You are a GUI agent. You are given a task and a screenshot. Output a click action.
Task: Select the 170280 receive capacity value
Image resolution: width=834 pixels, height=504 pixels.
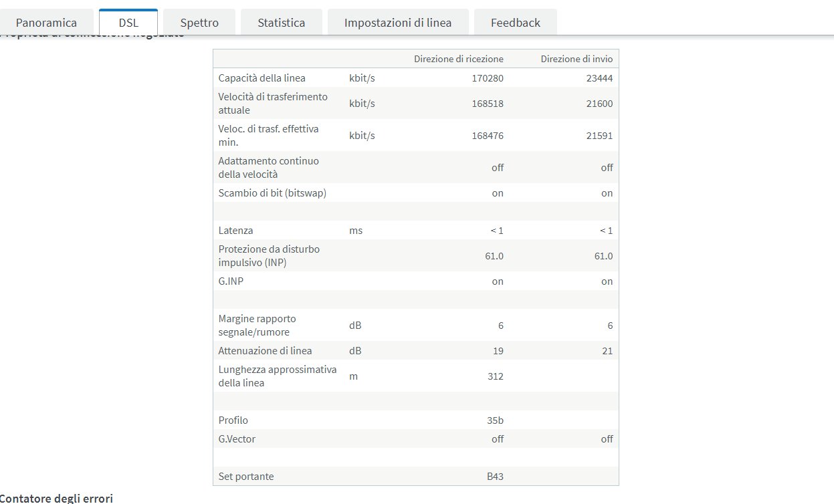[487, 78]
